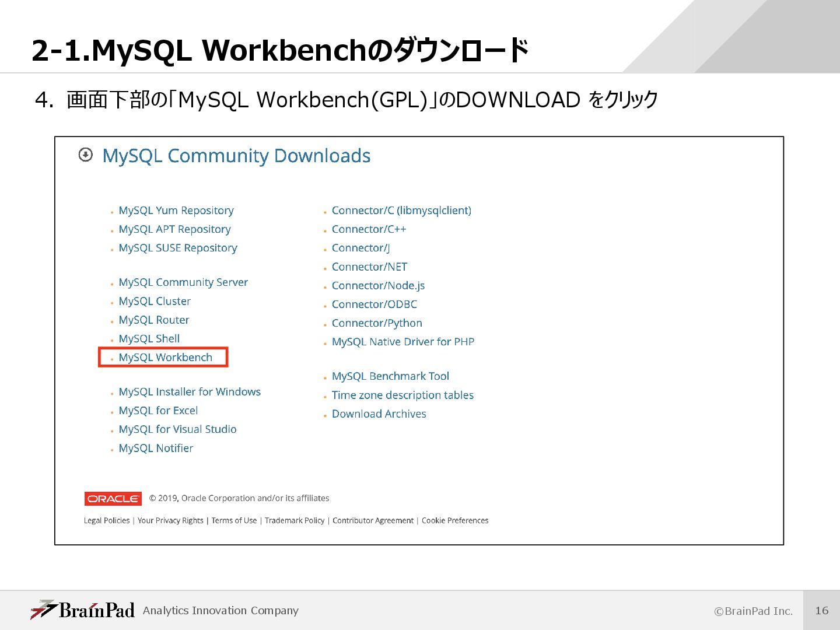The width and height of the screenshot is (840, 630).
Task: Open MySQL Installer for Windows
Action: pyautogui.click(x=190, y=391)
